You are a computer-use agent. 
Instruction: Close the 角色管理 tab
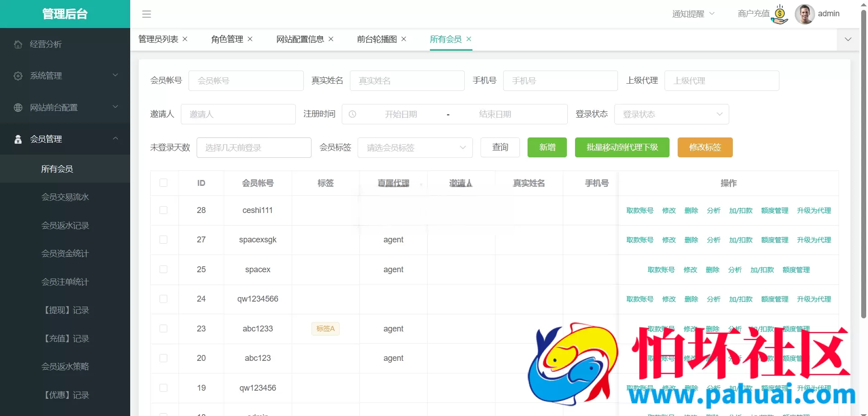coord(250,39)
